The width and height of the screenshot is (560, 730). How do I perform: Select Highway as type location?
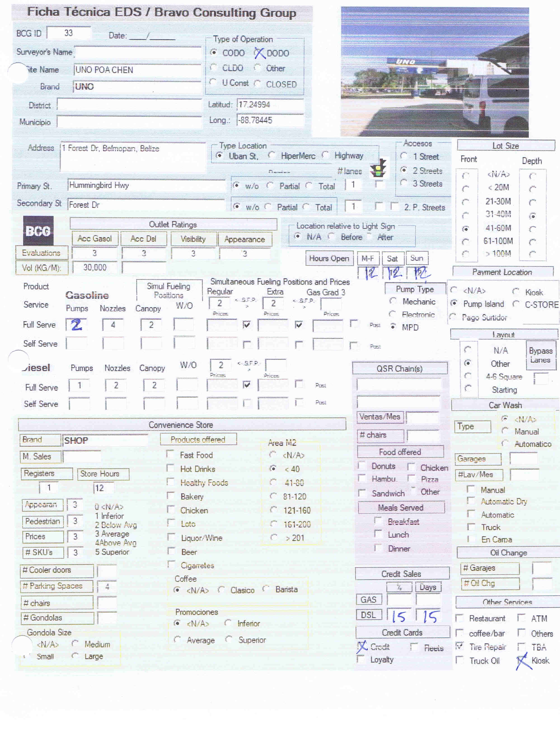[x=326, y=155]
